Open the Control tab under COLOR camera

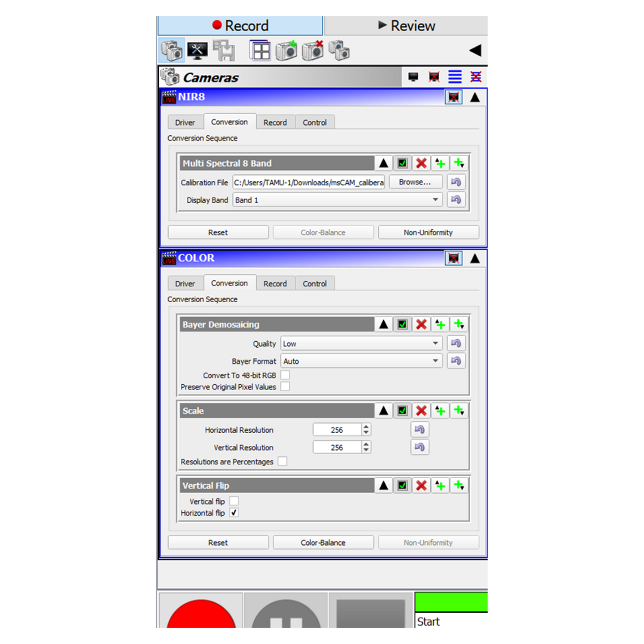315,284
